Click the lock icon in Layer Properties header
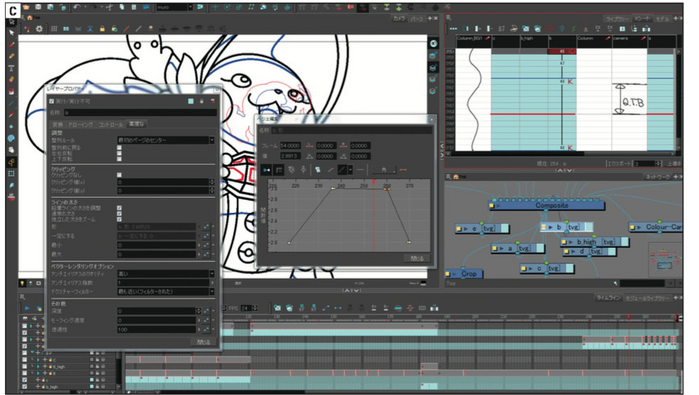The image size is (699, 395). [201, 101]
